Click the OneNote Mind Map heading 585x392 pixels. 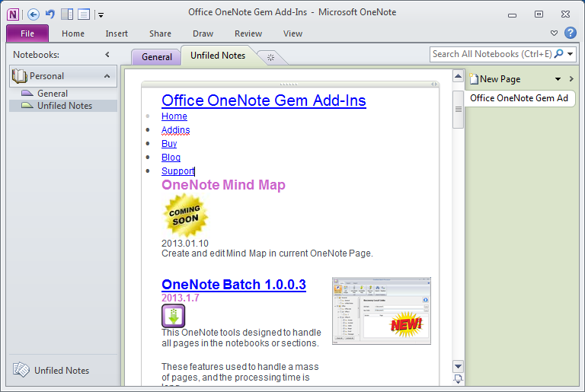tap(223, 185)
